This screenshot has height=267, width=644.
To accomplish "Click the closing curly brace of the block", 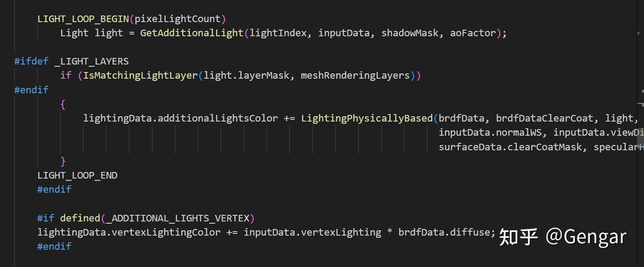I will point(63,161).
